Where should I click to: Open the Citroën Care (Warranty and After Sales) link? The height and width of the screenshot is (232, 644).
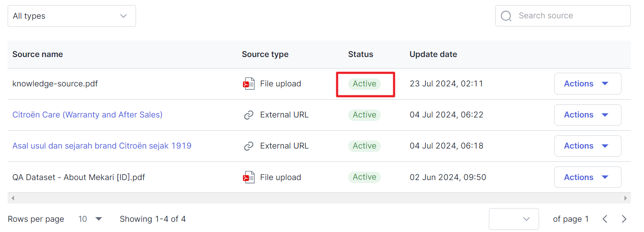87,115
